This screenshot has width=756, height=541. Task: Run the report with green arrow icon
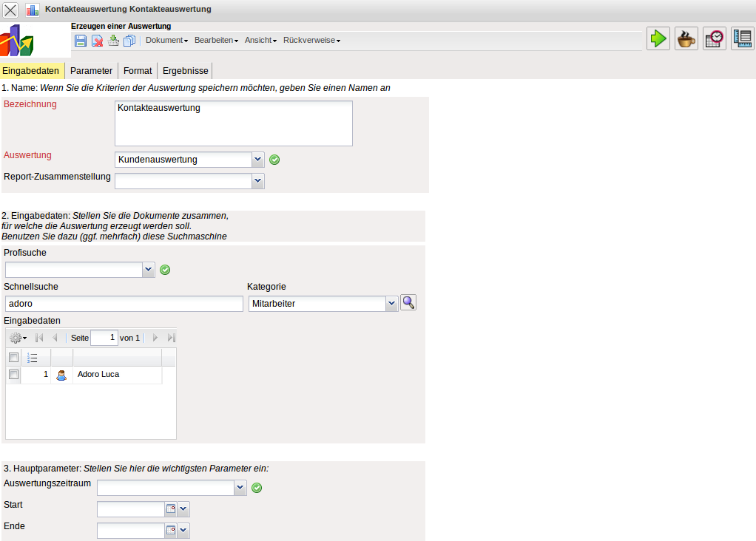658,38
